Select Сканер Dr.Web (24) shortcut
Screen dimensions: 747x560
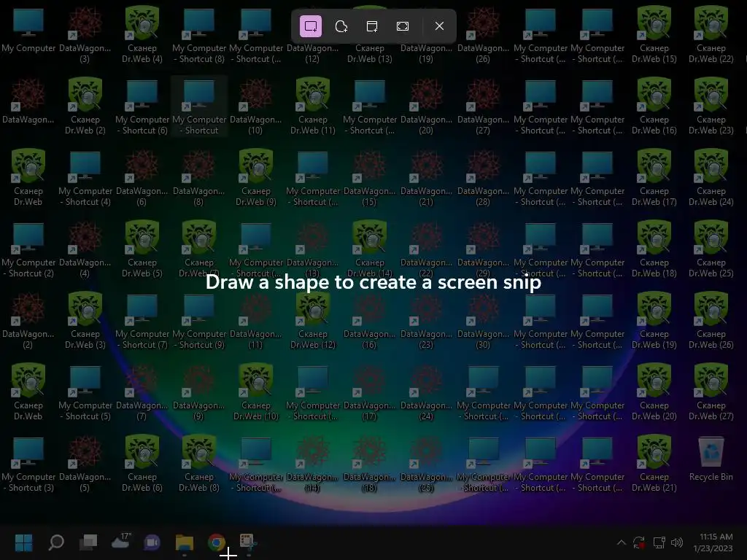tap(711, 178)
